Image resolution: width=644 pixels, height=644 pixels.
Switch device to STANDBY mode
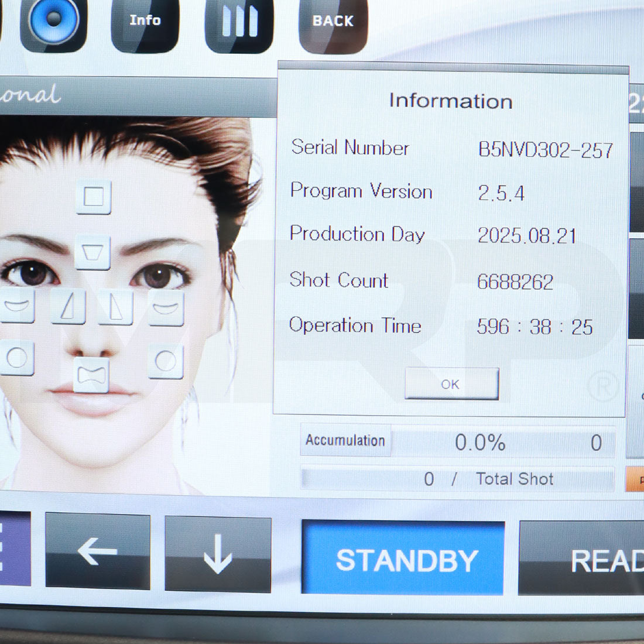403,558
